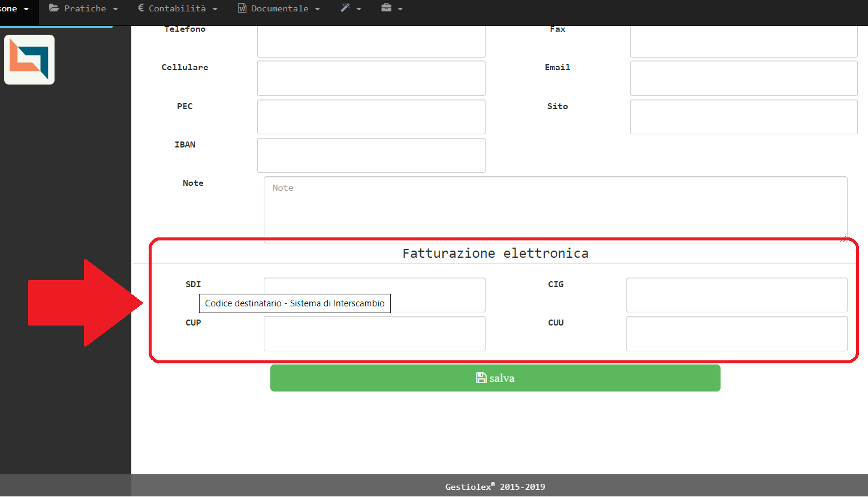This screenshot has height=497, width=868.
Task: Click the Fatturazione elettronica heading
Action: [495, 253]
